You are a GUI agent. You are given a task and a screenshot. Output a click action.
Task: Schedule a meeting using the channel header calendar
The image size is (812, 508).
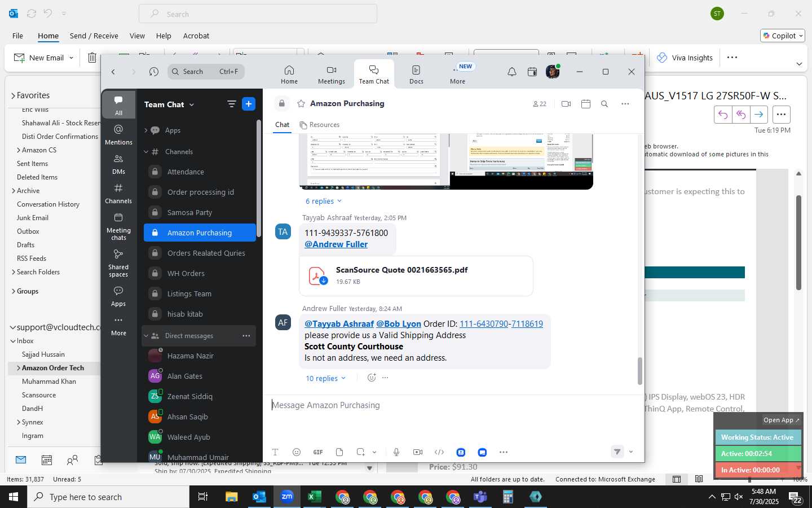586,104
